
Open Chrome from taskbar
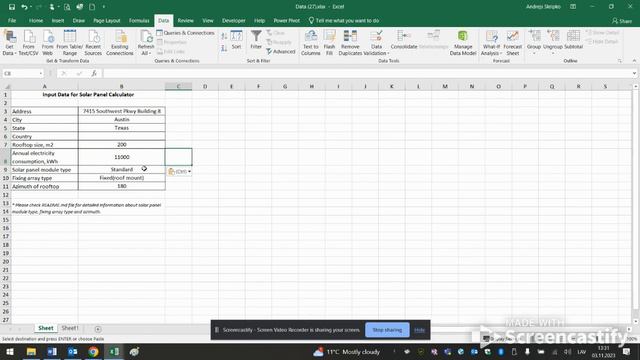pyautogui.click(x=93, y=352)
